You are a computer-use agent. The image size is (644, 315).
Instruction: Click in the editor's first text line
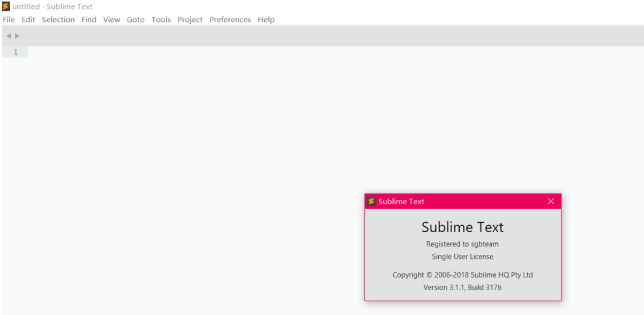click(336, 52)
